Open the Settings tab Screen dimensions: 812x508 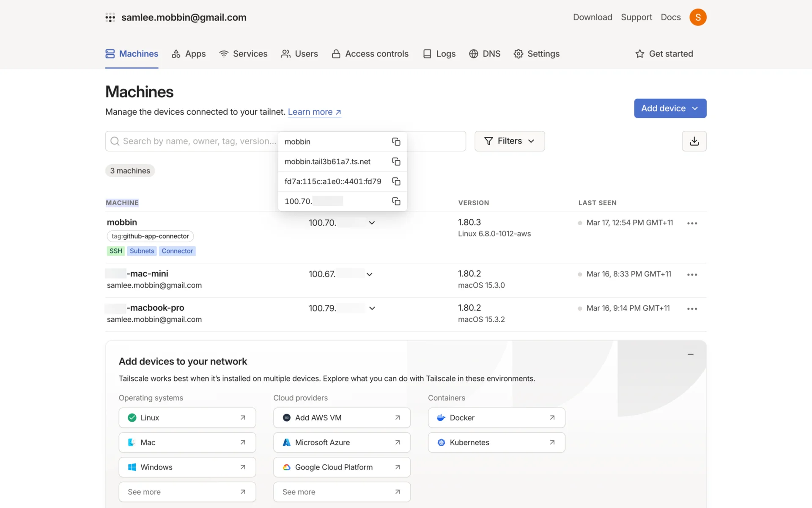[536, 54]
